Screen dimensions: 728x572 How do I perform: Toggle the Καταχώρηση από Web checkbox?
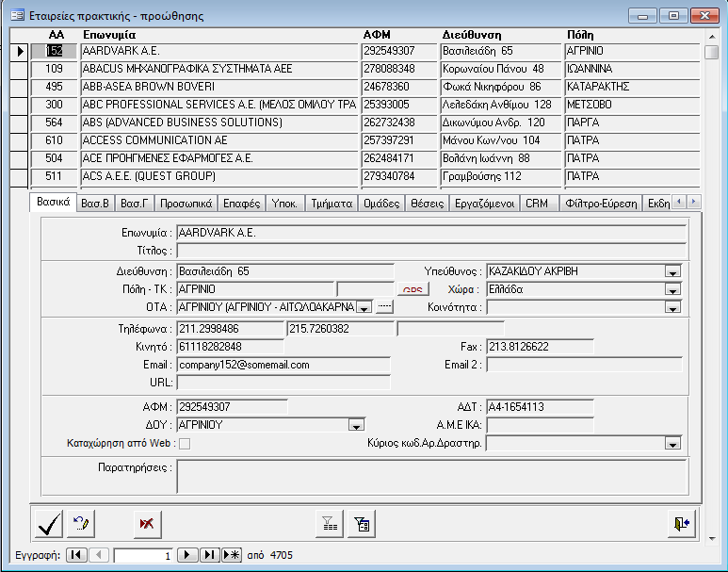[x=185, y=443]
